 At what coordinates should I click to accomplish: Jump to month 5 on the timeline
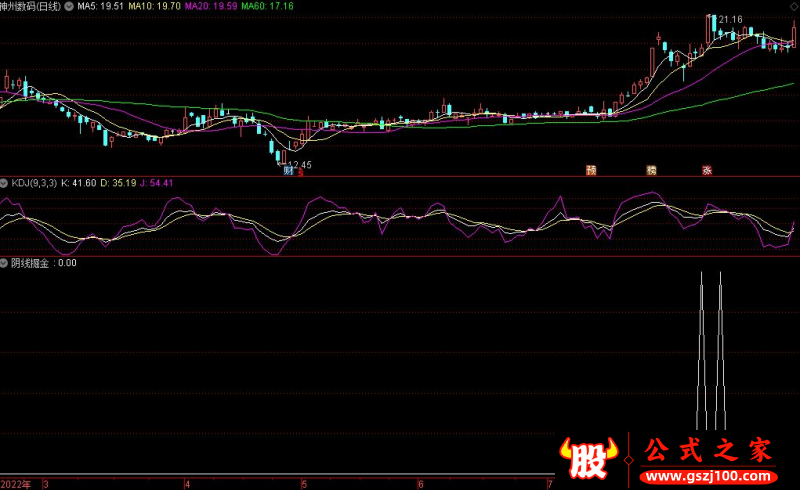[304, 484]
